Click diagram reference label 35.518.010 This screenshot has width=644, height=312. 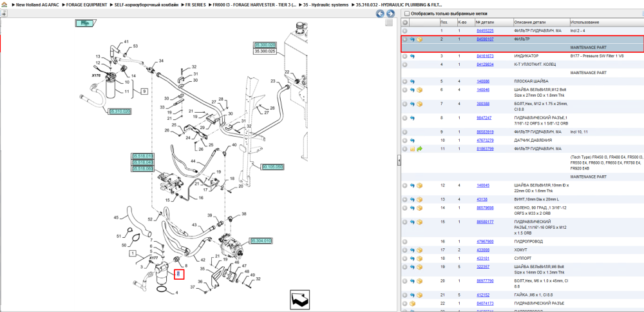tap(142, 156)
